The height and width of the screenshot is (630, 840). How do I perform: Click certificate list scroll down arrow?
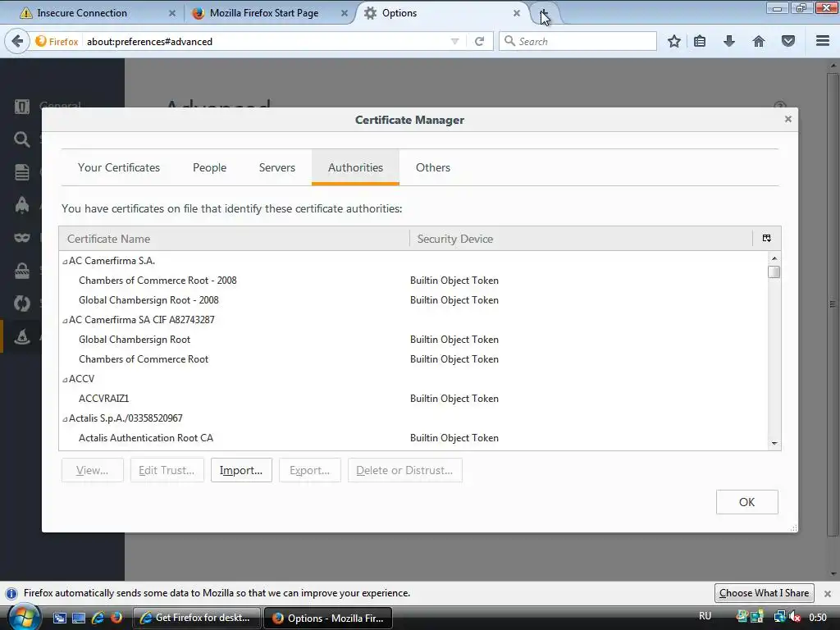774,444
